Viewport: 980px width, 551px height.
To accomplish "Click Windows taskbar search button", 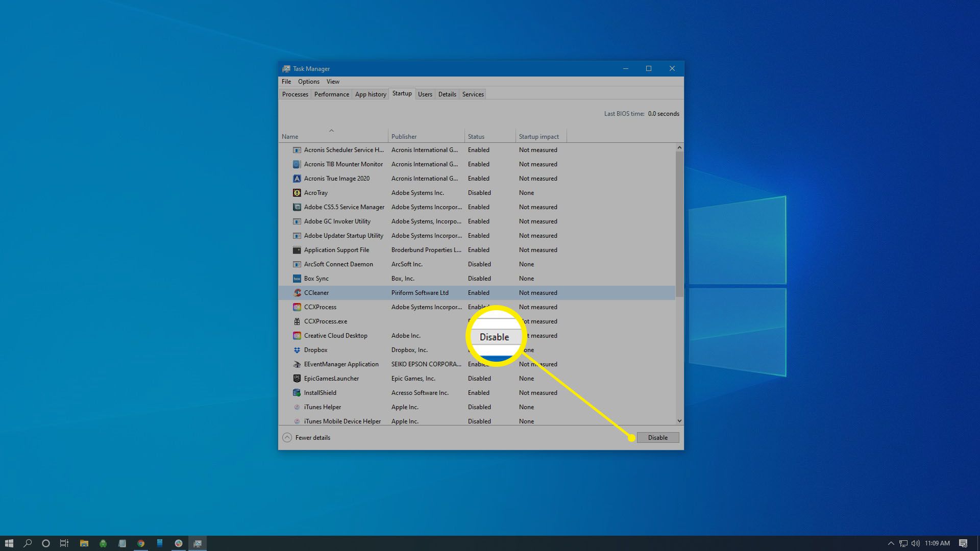I will (27, 543).
